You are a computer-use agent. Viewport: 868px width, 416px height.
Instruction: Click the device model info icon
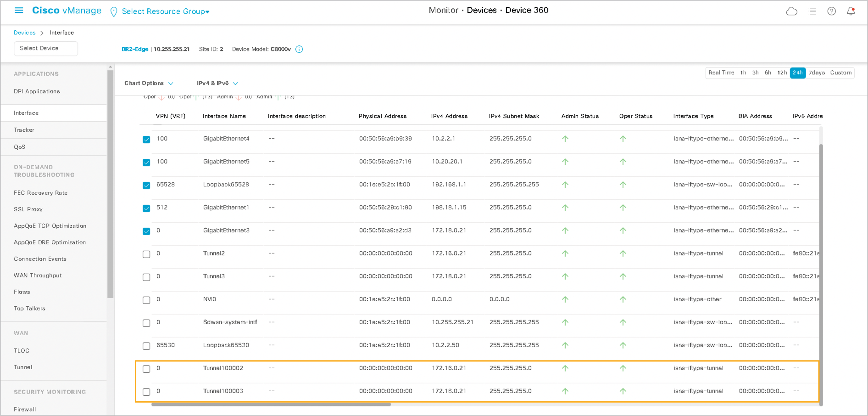pos(299,49)
